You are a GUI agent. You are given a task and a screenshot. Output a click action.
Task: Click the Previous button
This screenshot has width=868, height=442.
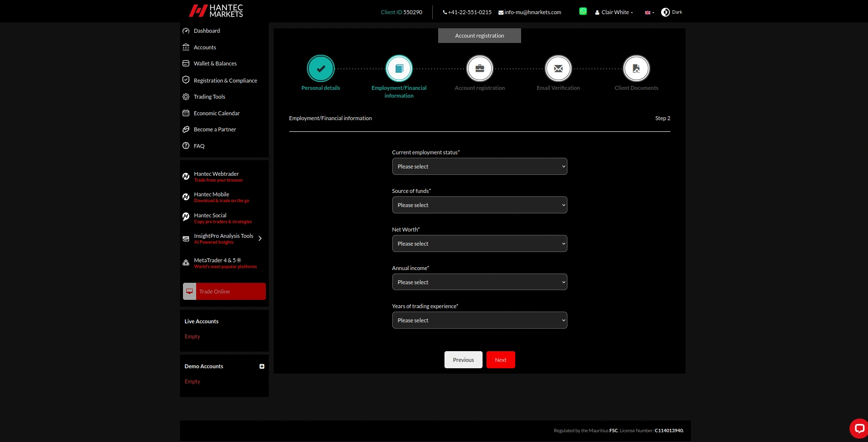pyautogui.click(x=463, y=359)
